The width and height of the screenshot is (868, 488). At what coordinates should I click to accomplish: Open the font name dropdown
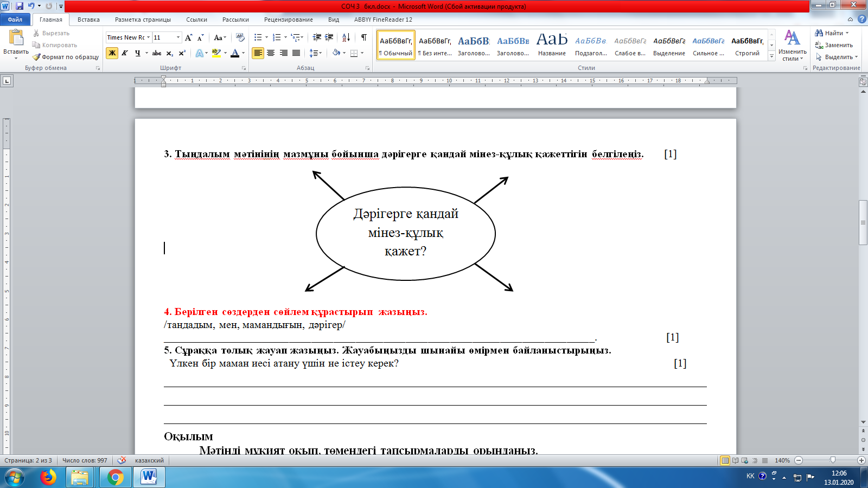tap(148, 37)
